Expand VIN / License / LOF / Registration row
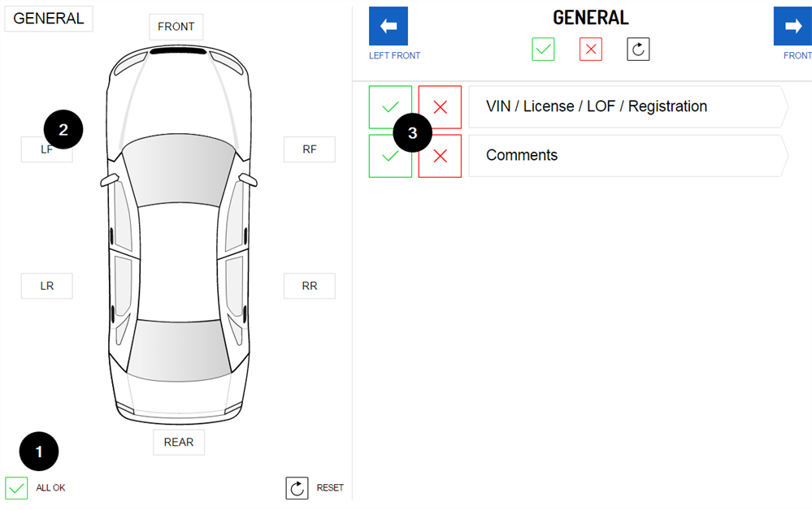The width and height of the screenshot is (812, 510). pyautogui.click(x=627, y=107)
